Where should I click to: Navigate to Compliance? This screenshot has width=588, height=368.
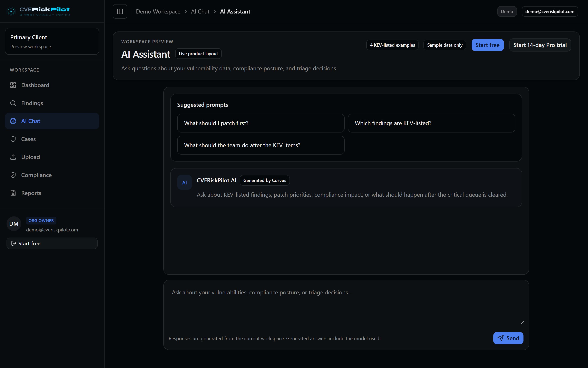pyautogui.click(x=52, y=175)
